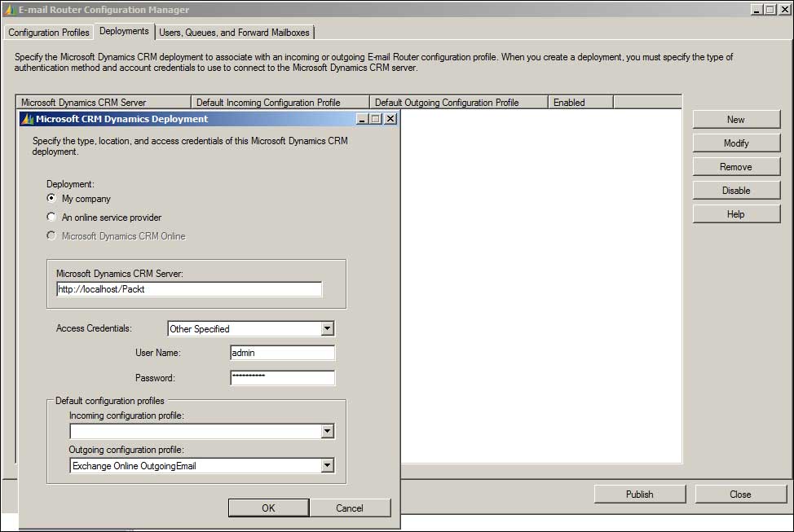Click the E-mail Router Configuration Manager title icon
The image size is (794, 532).
click(9, 10)
